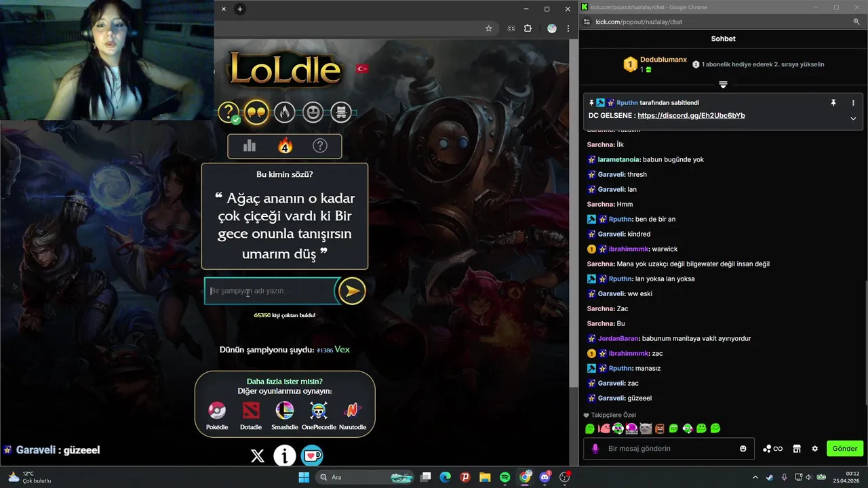Click the taskbar search box Ara
Image resolution: width=868 pixels, height=488 pixels.
pos(366,477)
